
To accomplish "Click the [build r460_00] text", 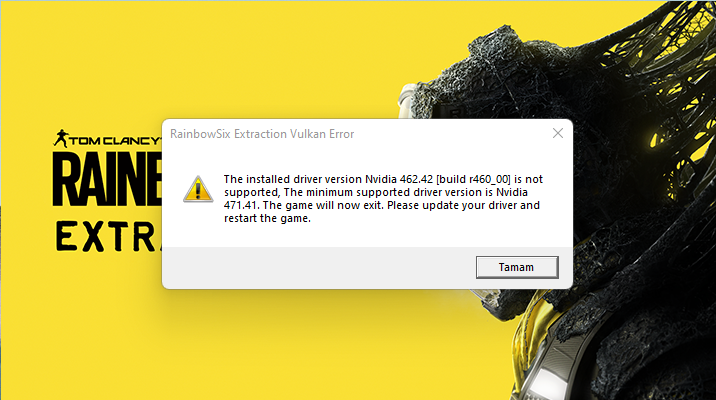I will [474, 179].
